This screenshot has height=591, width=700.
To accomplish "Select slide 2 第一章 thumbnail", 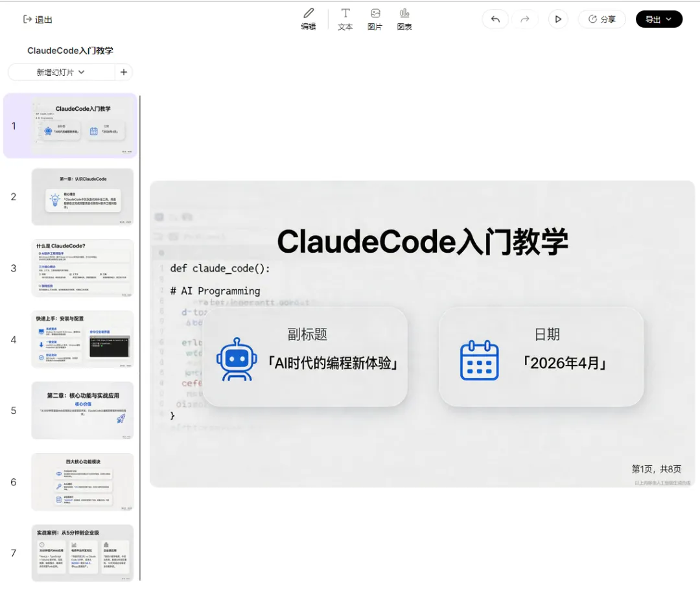I will point(82,197).
